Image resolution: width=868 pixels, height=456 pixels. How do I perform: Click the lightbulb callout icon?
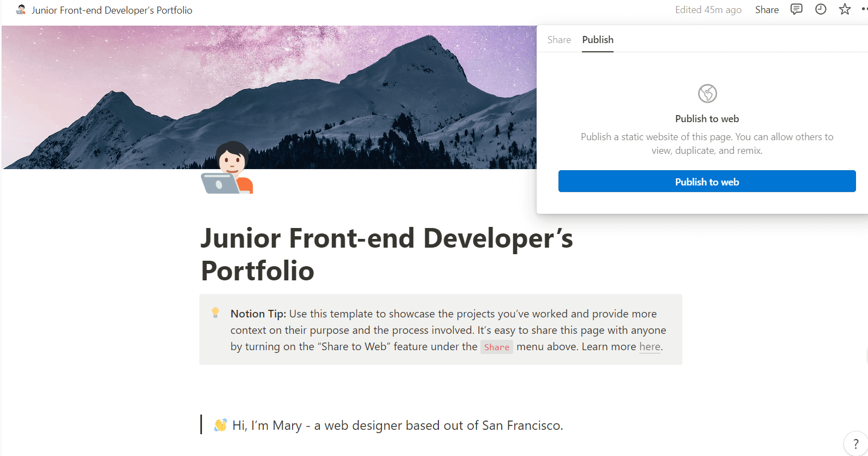pyautogui.click(x=216, y=313)
